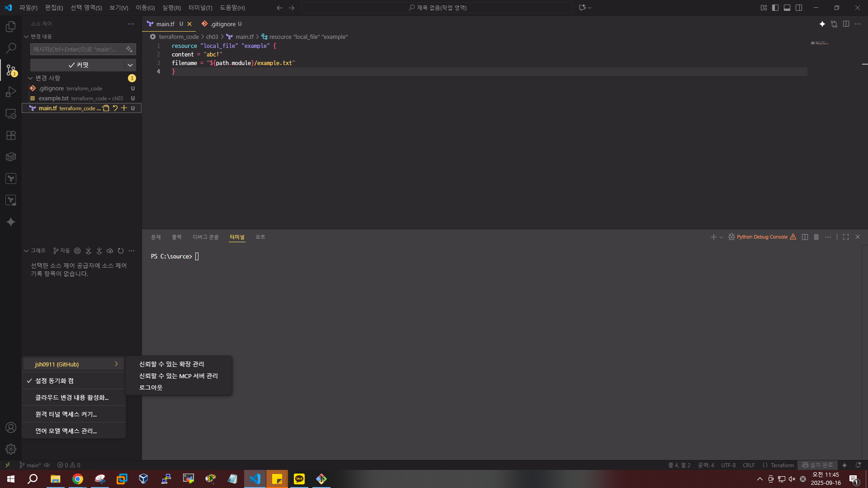Click refresh icon in graph section header

click(121, 251)
